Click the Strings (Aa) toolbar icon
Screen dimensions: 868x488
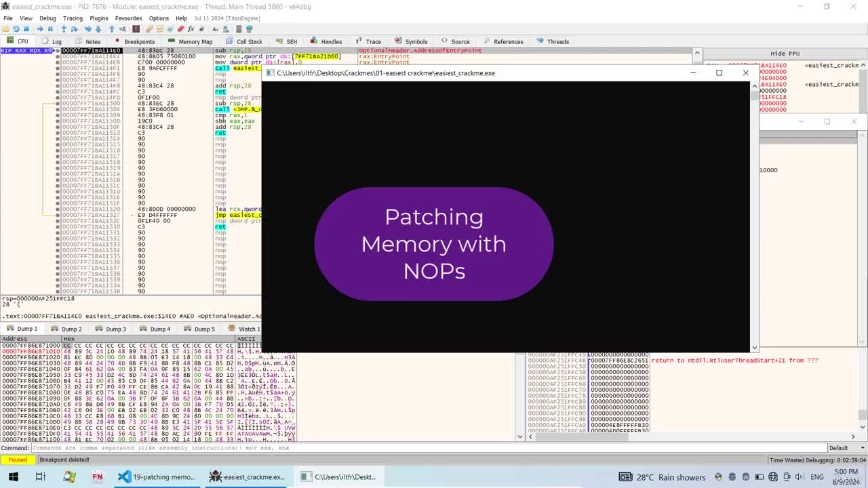[x=215, y=29]
